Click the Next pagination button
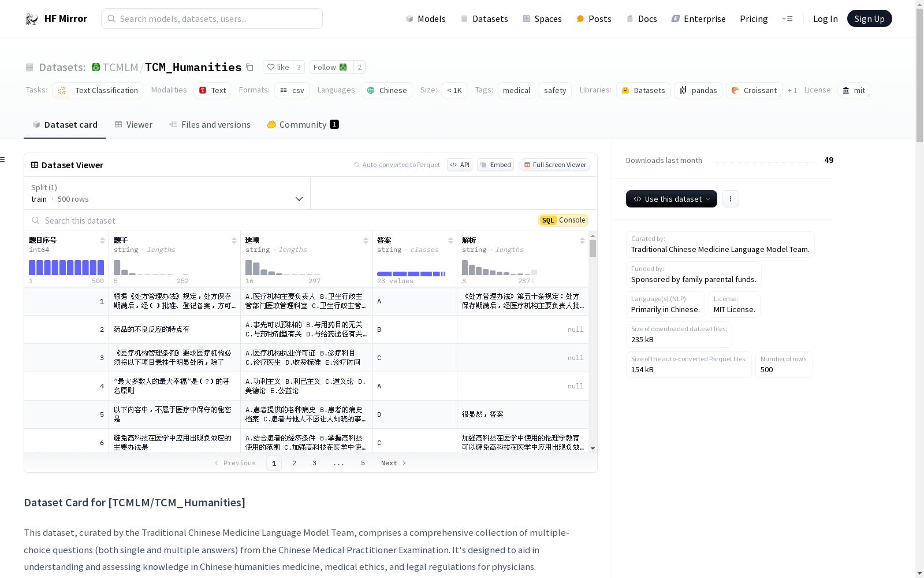Image resolution: width=924 pixels, height=578 pixels. pos(394,463)
